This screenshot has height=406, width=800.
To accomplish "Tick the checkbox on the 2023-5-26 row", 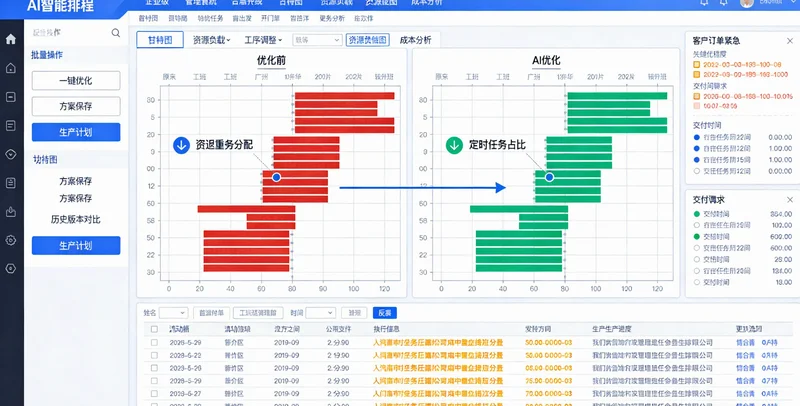I will click(154, 368).
